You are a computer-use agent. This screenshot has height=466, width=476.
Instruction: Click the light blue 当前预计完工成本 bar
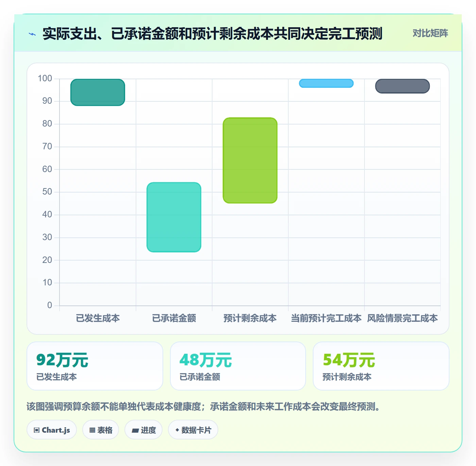pos(326,83)
